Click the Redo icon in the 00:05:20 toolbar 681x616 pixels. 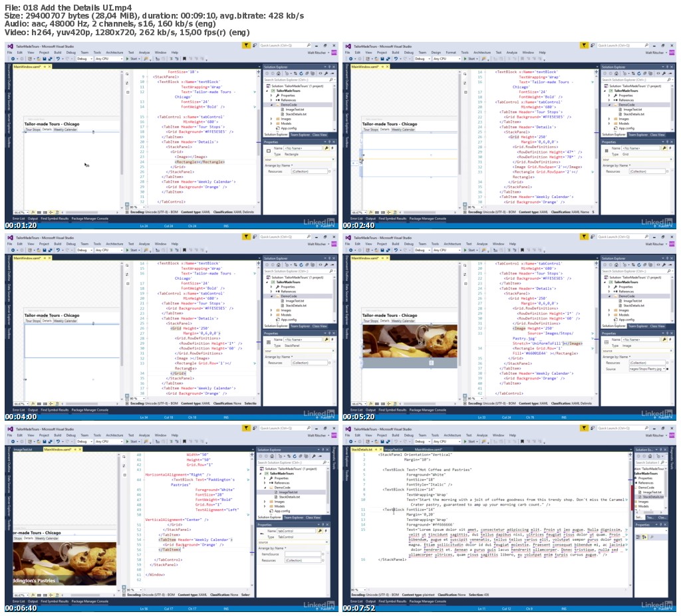406,250
